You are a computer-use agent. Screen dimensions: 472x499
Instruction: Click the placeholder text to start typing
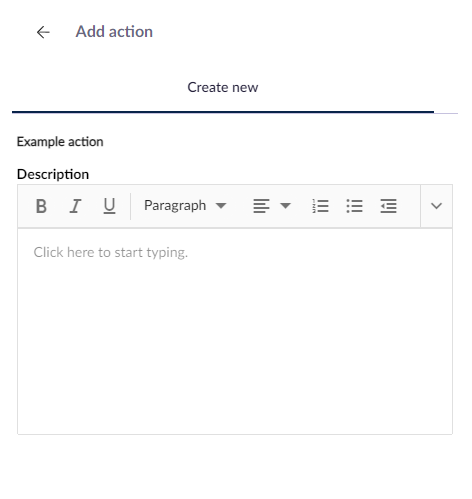pos(111,252)
